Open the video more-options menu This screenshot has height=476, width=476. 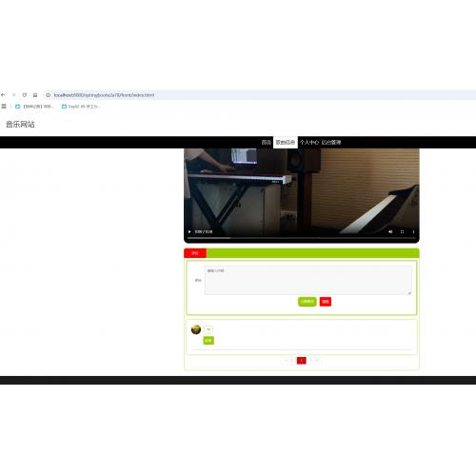[x=413, y=231]
